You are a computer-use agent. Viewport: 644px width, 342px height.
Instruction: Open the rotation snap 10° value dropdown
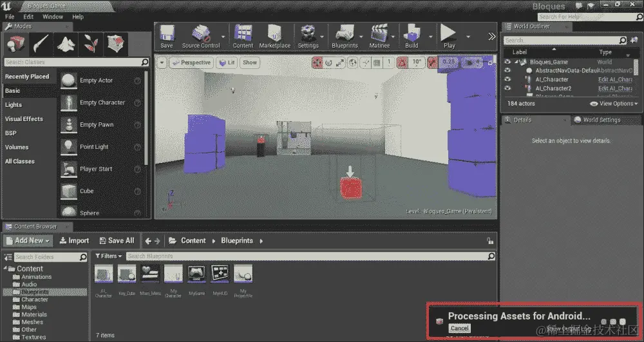pos(417,63)
